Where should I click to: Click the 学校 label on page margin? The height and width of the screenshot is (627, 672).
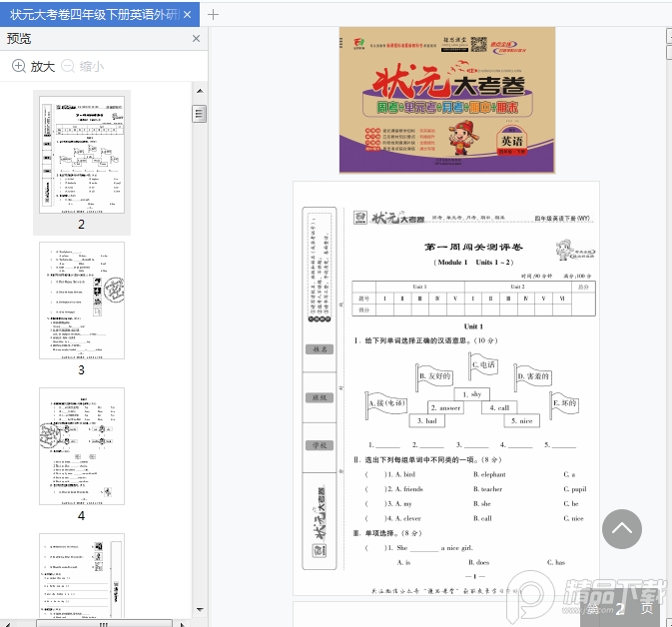pos(320,445)
